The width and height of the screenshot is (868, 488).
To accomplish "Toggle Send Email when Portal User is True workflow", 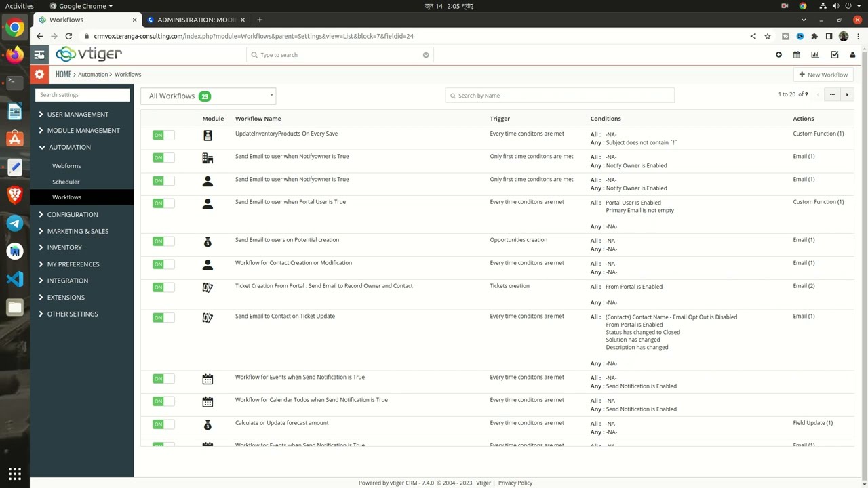I will pyautogui.click(x=163, y=203).
